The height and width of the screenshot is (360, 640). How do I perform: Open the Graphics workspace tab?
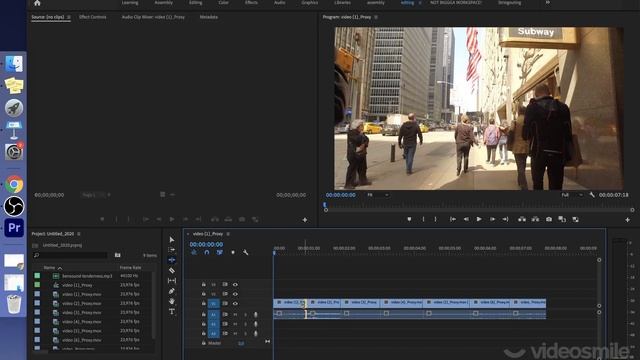click(x=309, y=3)
